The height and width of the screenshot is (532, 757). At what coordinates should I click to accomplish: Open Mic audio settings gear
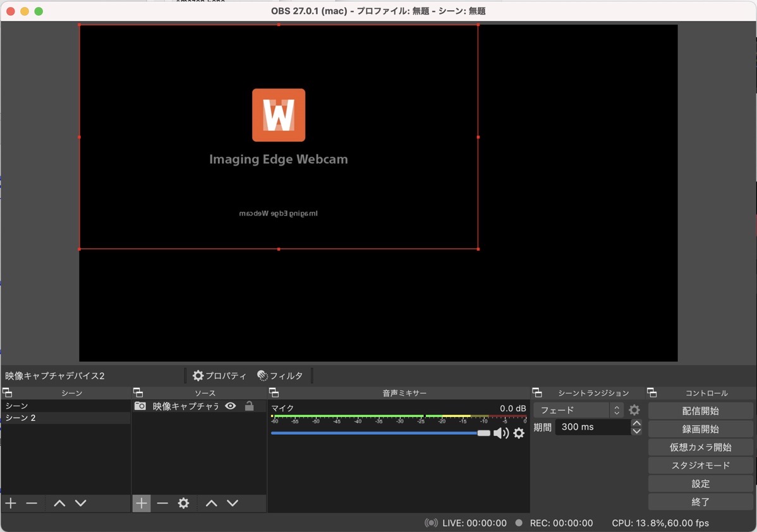click(x=519, y=433)
